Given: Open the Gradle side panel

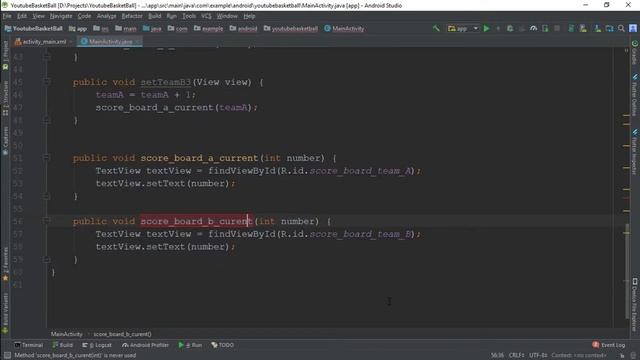Looking at the screenshot, I should 635,52.
